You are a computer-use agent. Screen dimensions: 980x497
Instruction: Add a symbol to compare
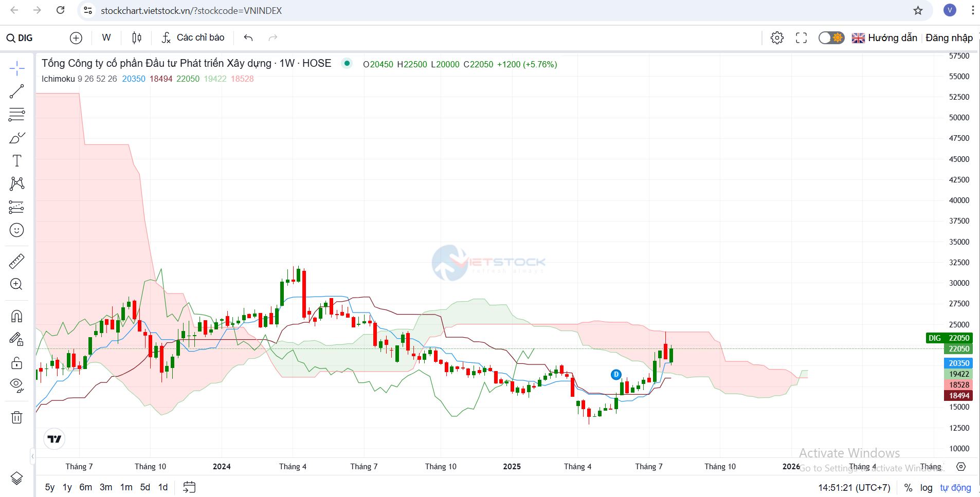point(76,38)
